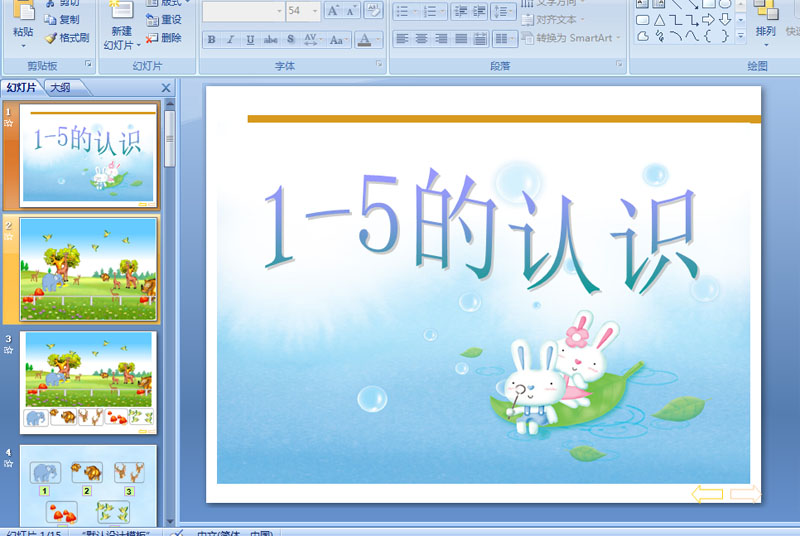The height and width of the screenshot is (536, 800).
Task: Apply strikethrough (abc) formatting
Action: (x=270, y=39)
